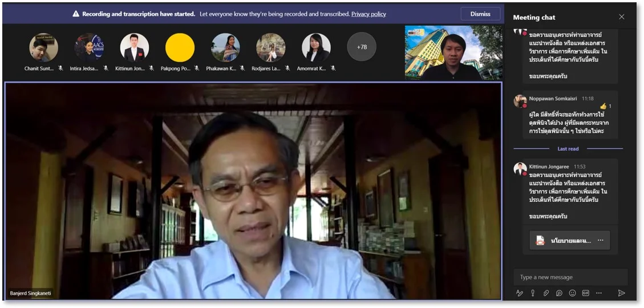Click Kittinun Jongaree's avatar in chat
Screen dimensions: 644x308
[x=520, y=169]
